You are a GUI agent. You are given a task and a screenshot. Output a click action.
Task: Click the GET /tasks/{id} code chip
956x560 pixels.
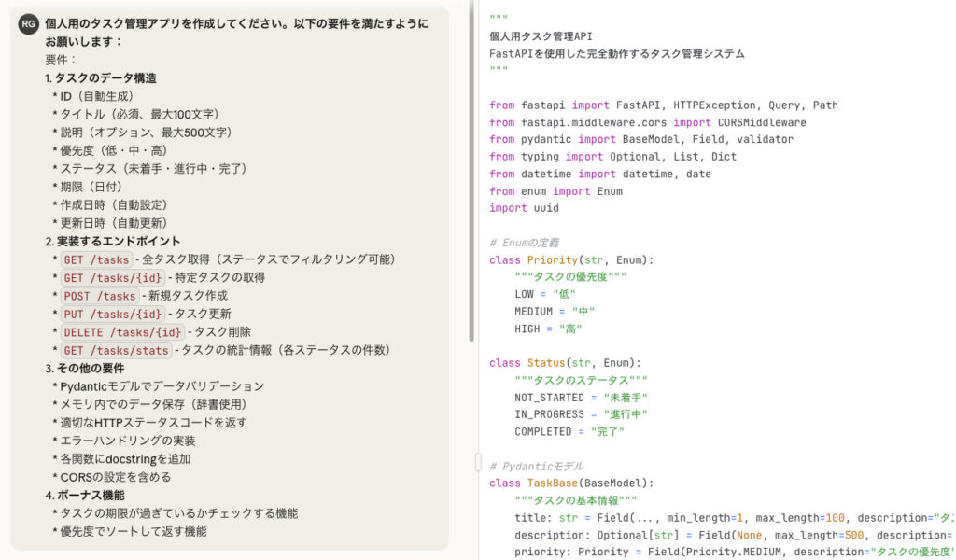[x=113, y=277]
